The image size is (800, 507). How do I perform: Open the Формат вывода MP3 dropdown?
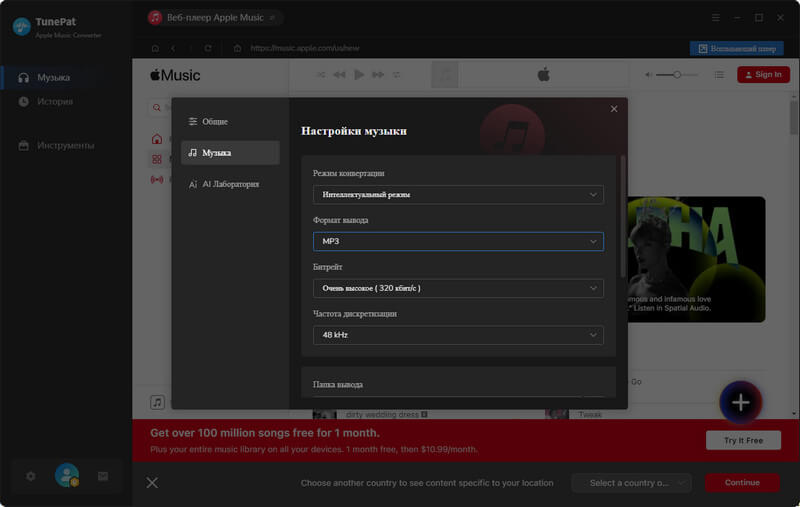point(458,241)
